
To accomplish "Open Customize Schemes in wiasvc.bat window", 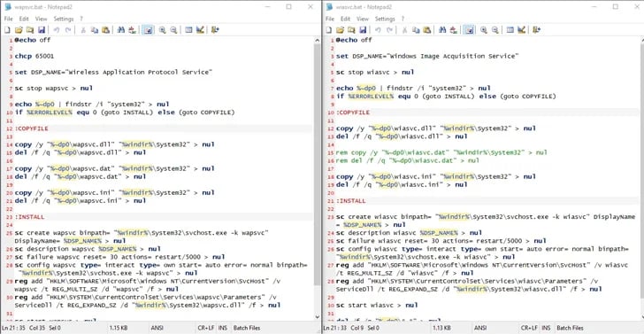I will (x=522, y=29).
